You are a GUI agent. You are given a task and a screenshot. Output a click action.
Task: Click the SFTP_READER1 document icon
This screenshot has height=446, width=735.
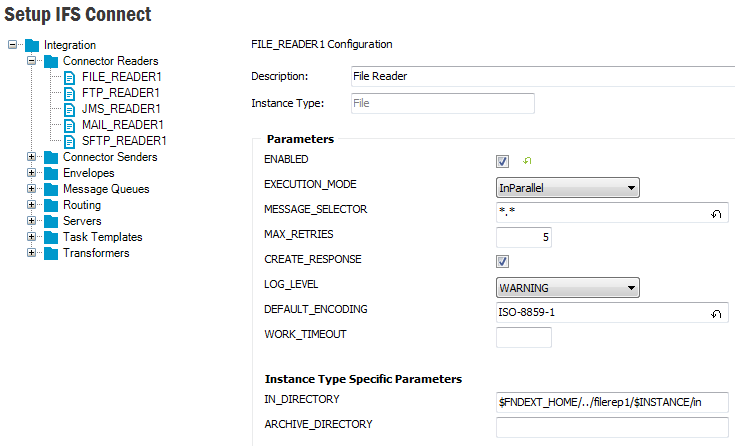pyautogui.click(x=70, y=141)
